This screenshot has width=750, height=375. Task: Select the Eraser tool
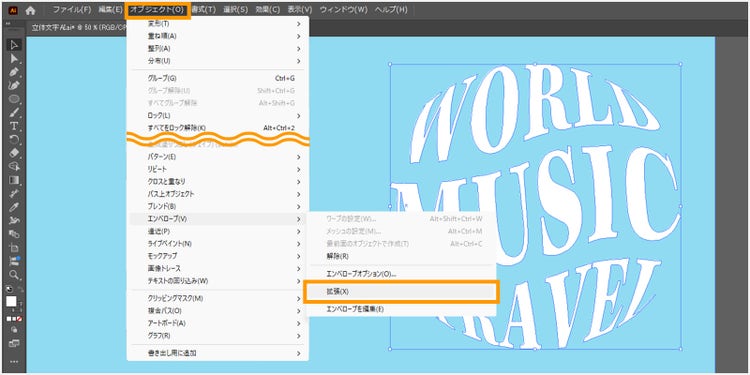pos(14,153)
